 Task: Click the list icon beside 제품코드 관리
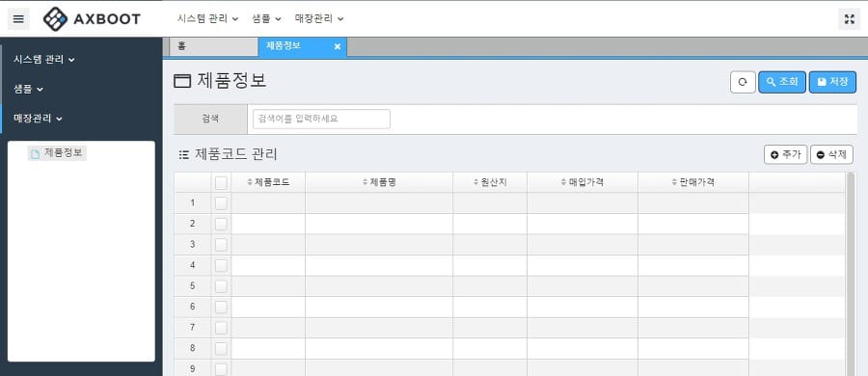pyautogui.click(x=184, y=155)
